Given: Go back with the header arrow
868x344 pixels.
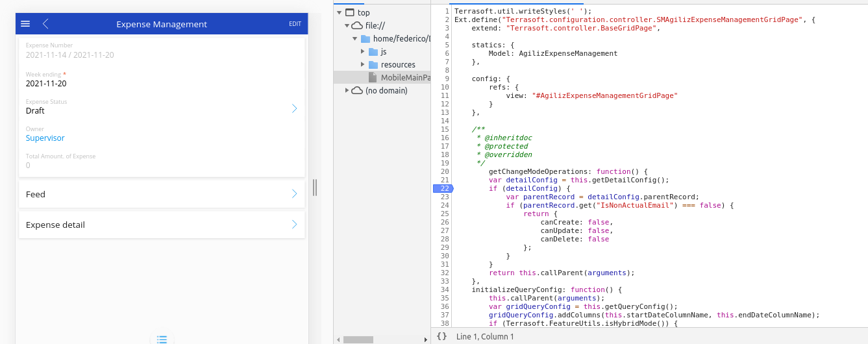Looking at the screenshot, I should [x=45, y=24].
